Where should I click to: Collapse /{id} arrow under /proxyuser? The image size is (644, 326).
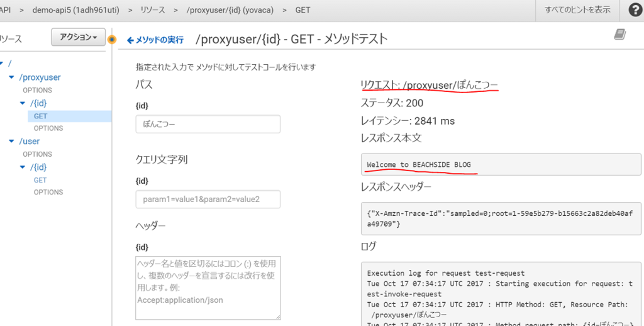click(23, 103)
